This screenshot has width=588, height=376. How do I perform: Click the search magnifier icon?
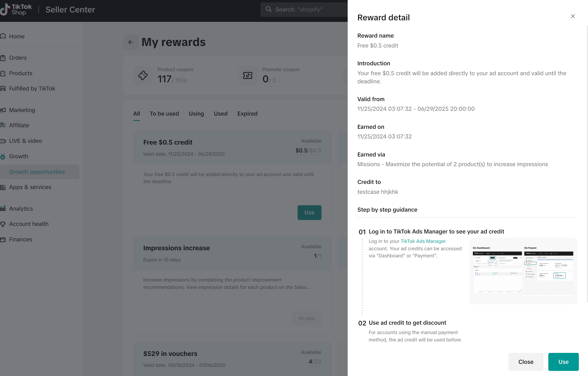click(x=269, y=9)
